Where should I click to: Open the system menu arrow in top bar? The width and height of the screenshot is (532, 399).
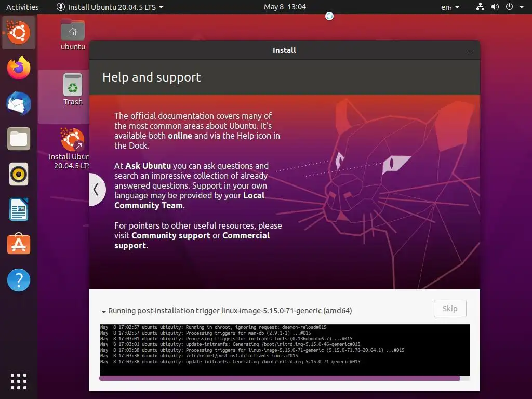(x=522, y=7)
